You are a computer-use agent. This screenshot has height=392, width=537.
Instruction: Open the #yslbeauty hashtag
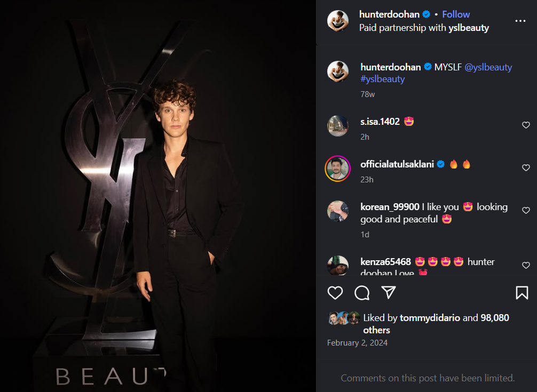point(382,79)
